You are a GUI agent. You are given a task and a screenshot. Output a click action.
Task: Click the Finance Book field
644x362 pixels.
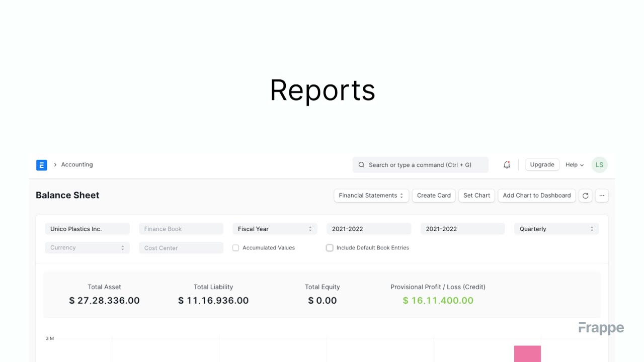[x=181, y=229]
